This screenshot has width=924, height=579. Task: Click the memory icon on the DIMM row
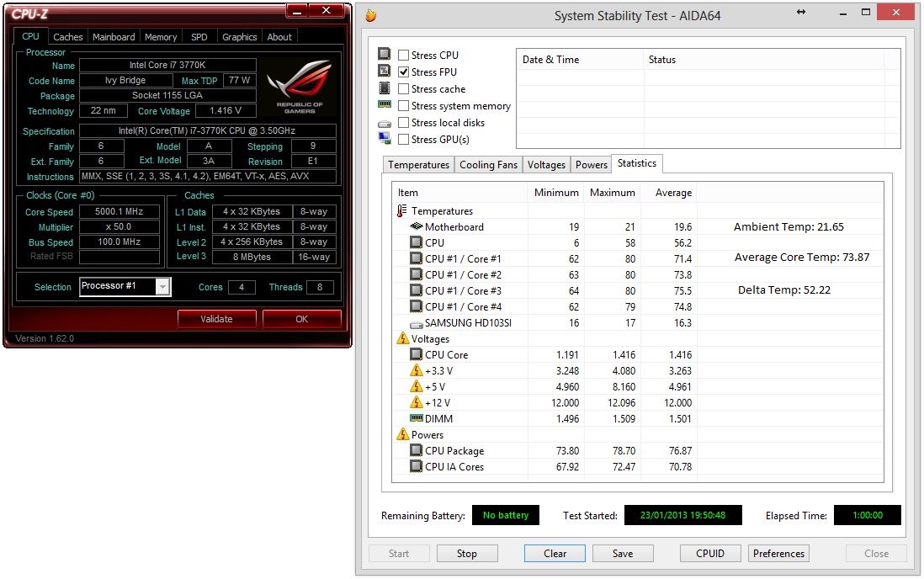416,418
